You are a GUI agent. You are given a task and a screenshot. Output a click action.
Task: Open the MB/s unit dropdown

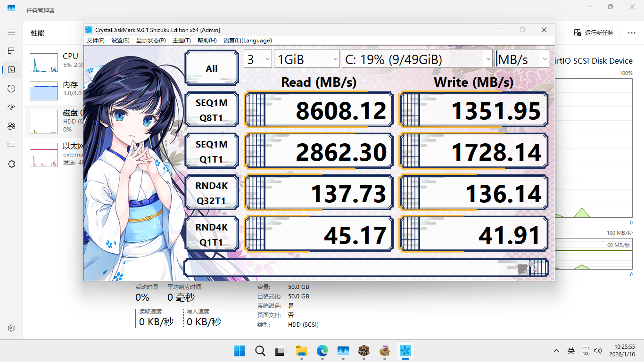522,59
